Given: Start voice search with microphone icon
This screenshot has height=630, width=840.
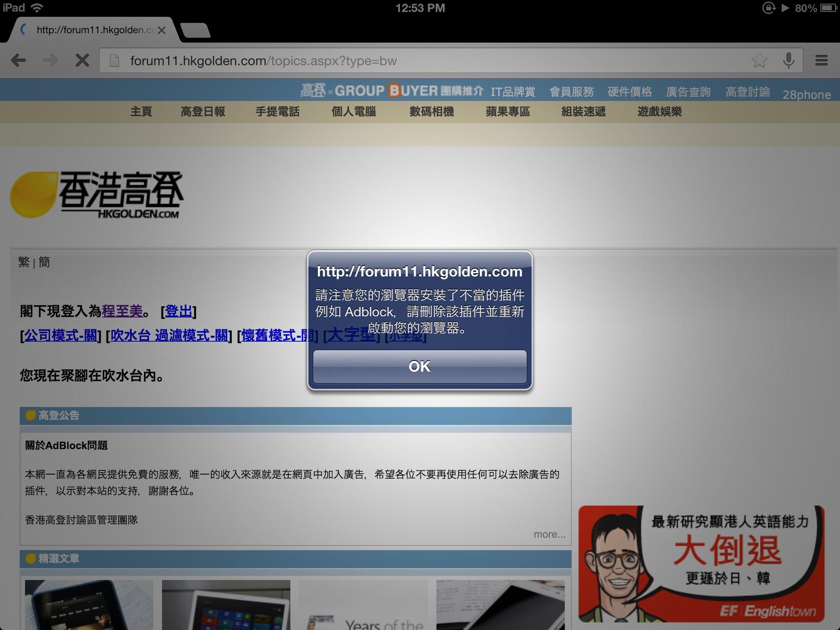Looking at the screenshot, I should (789, 60).
